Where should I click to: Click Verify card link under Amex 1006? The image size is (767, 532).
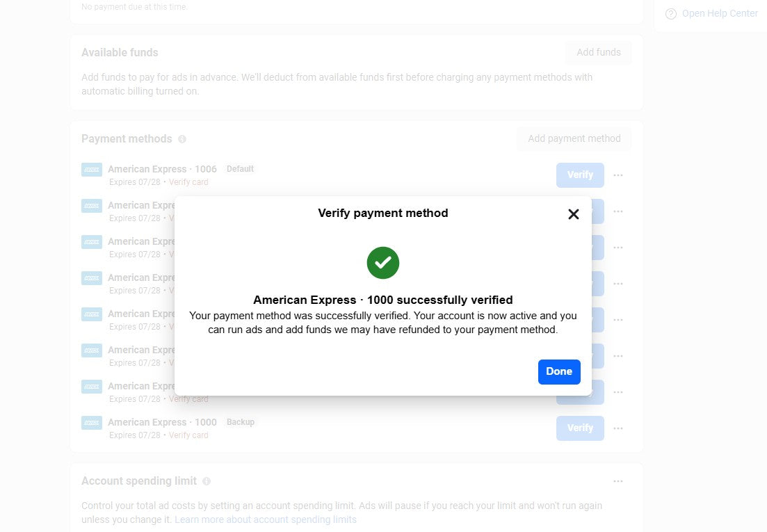click(188, 182)
